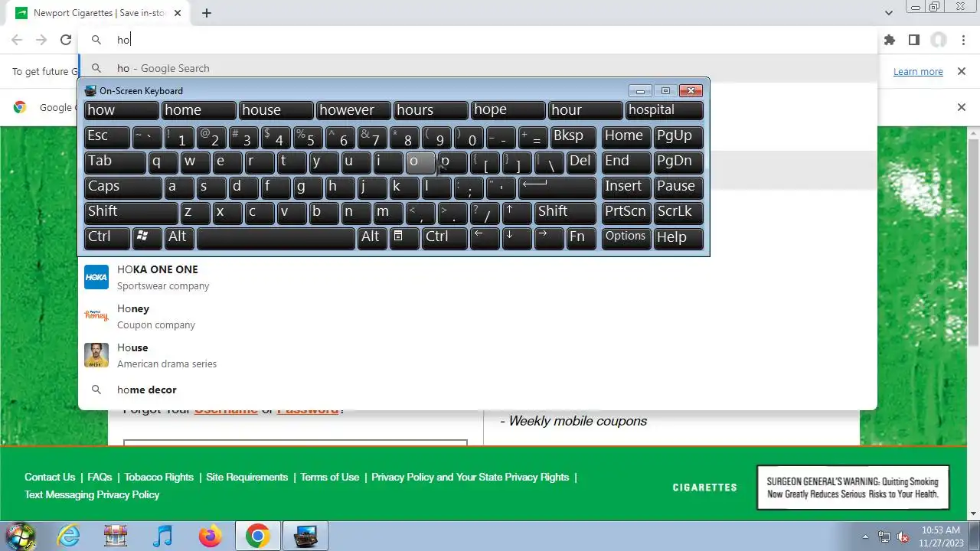Pick predicted word 'hope' on keyboard
980x551 pixels.
tap(508, 110)
